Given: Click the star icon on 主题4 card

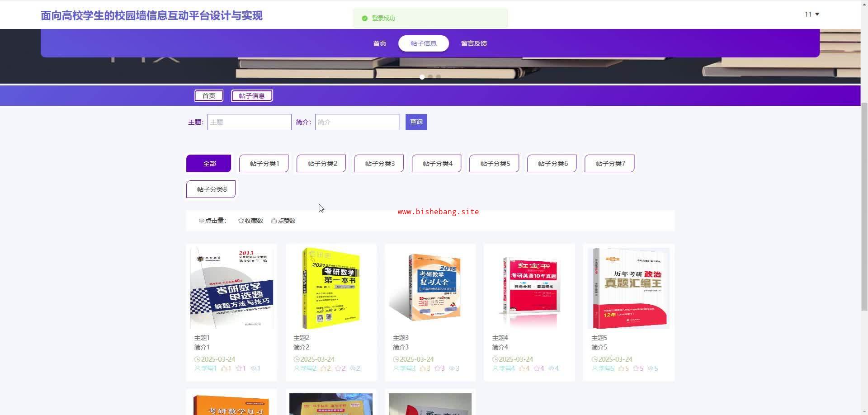Looking at the screenshot, I should click(537, 368).
